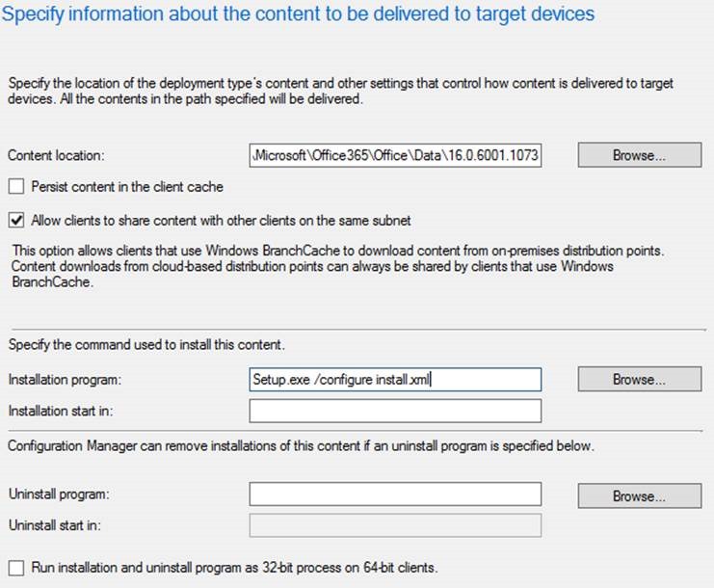714x588 pixels.
Task: Click 'Specify the command used to install this content.'
Action: click(146, 345)
